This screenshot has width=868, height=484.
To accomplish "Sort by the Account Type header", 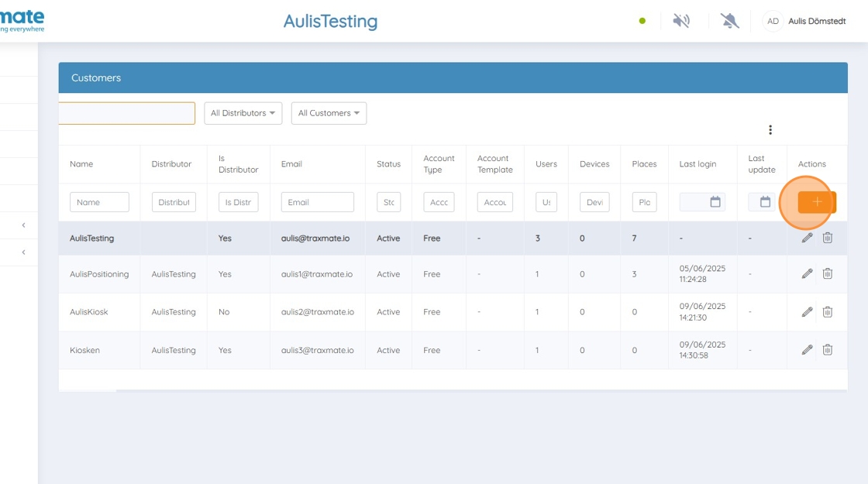I will coord(439,164).
